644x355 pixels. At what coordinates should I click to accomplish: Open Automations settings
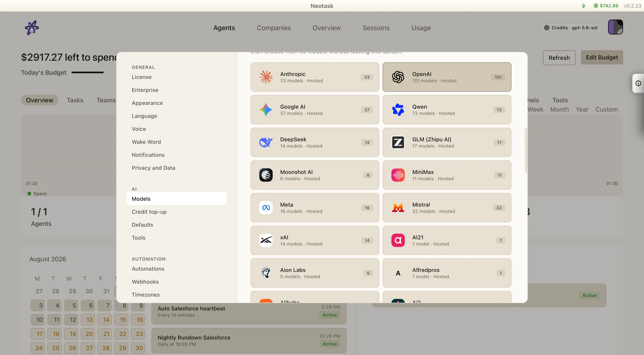coord(177,269)
